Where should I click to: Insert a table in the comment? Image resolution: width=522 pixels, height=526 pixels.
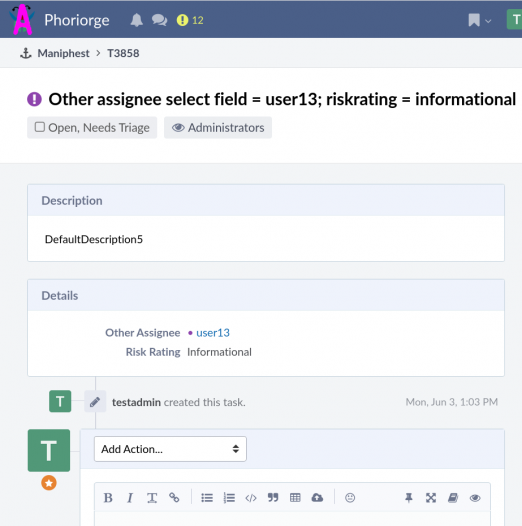(295, 497)
